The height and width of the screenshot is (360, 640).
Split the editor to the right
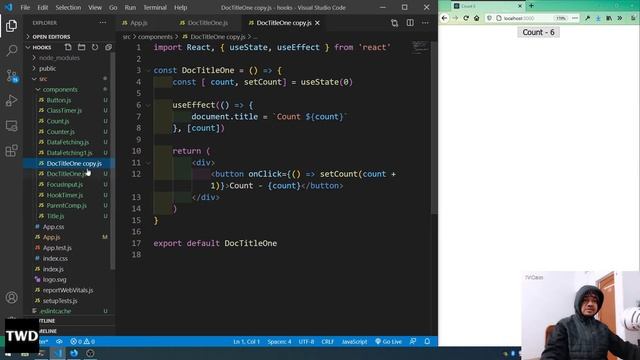point(410,23)
